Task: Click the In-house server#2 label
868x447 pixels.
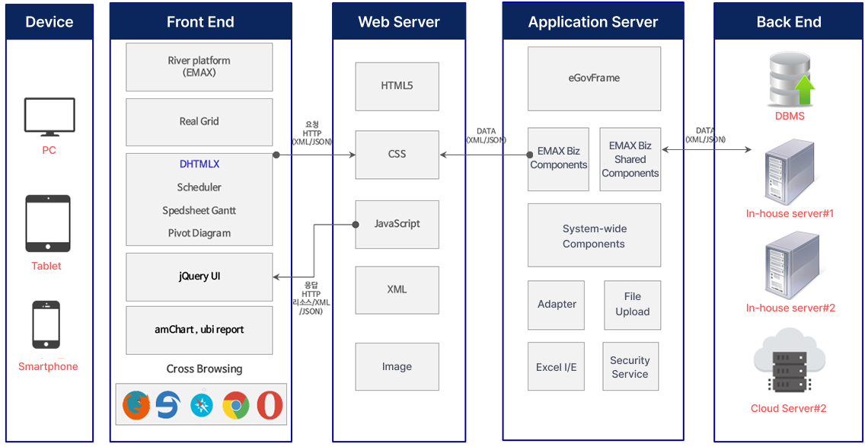Action: (790, 308)
